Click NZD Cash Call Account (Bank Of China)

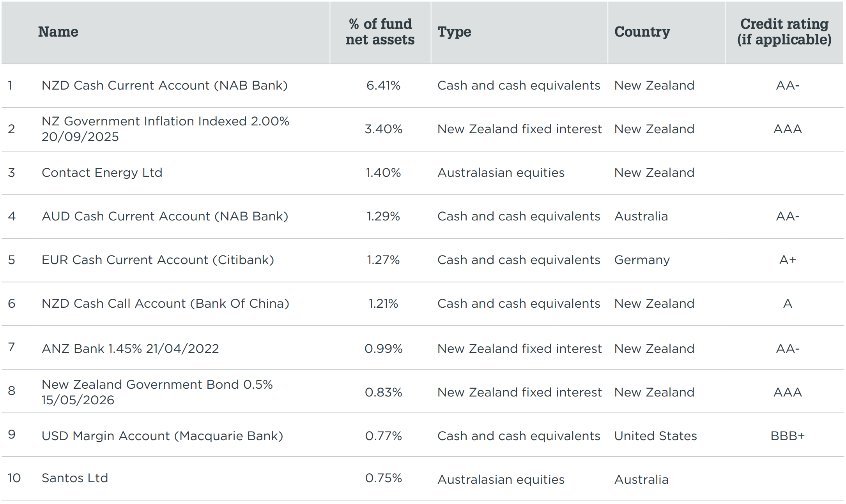pos(165,303)
